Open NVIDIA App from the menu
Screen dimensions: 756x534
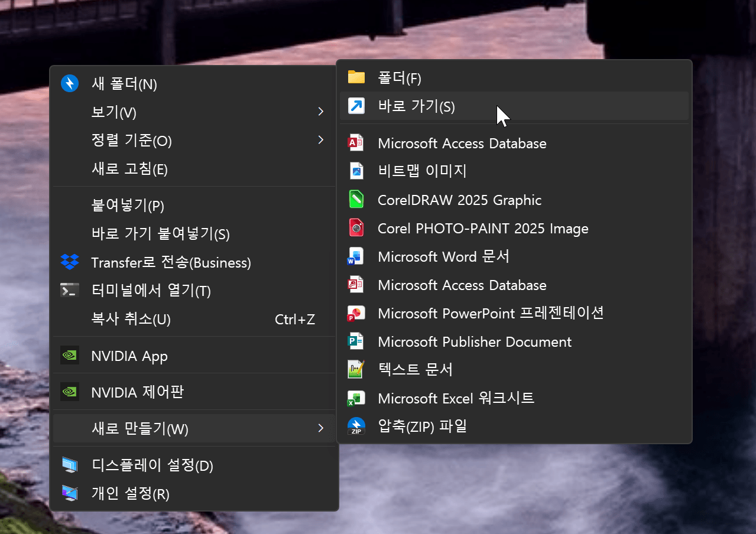[x=194, y=356]
